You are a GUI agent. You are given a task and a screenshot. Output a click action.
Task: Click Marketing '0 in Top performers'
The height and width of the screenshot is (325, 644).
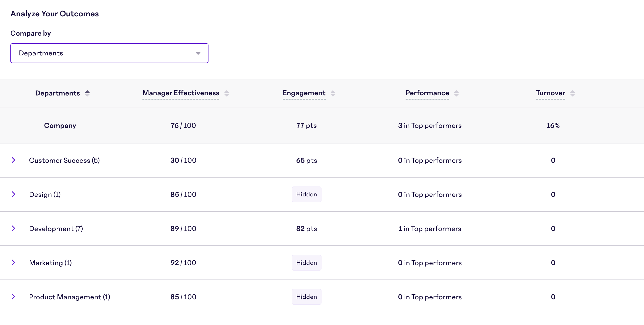pos(430,263)
